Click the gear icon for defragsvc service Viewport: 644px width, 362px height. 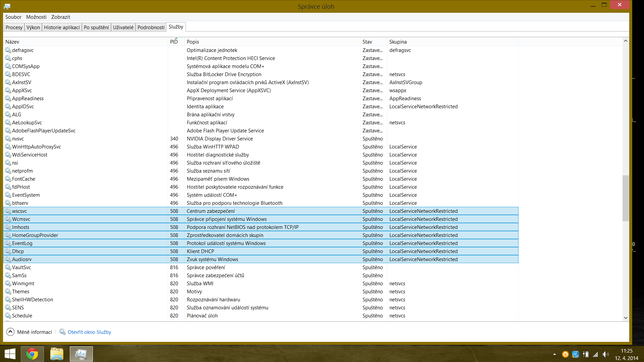click(8, 50)
